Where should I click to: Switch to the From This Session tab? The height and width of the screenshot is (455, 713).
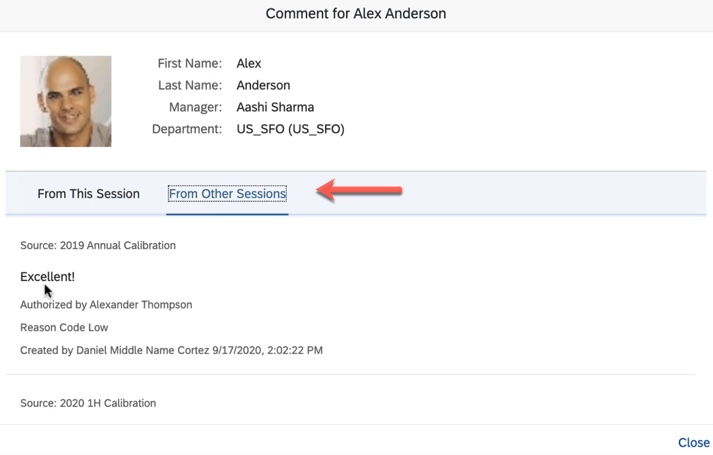point(88,194)
